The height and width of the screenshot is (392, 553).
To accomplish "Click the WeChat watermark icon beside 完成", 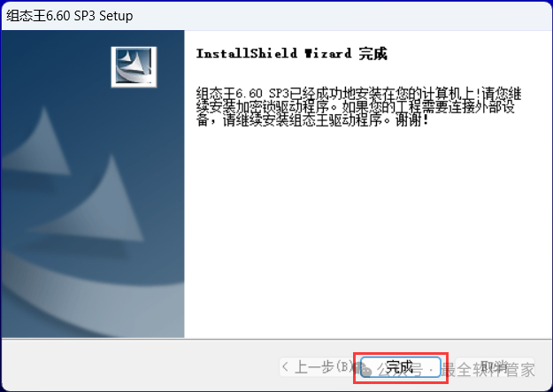I will coord(364,369).
